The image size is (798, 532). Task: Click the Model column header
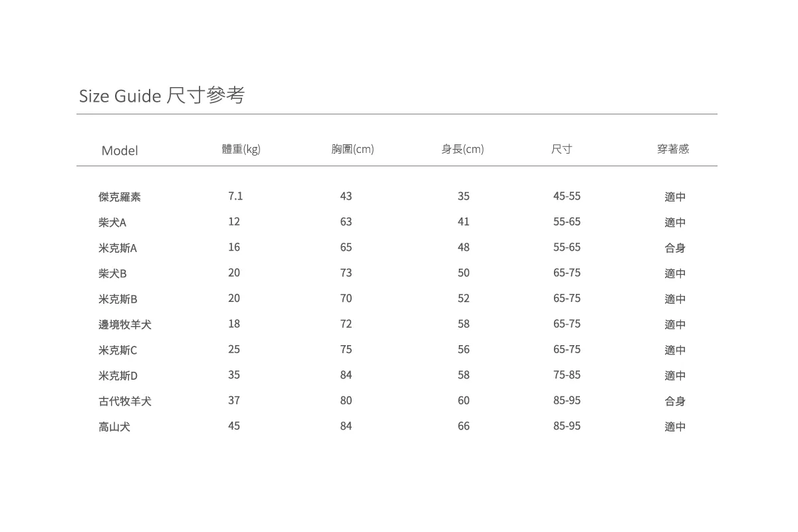coord(120,151)
